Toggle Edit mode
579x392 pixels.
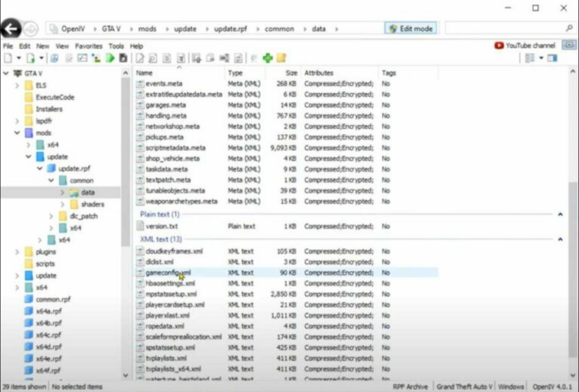409,28
